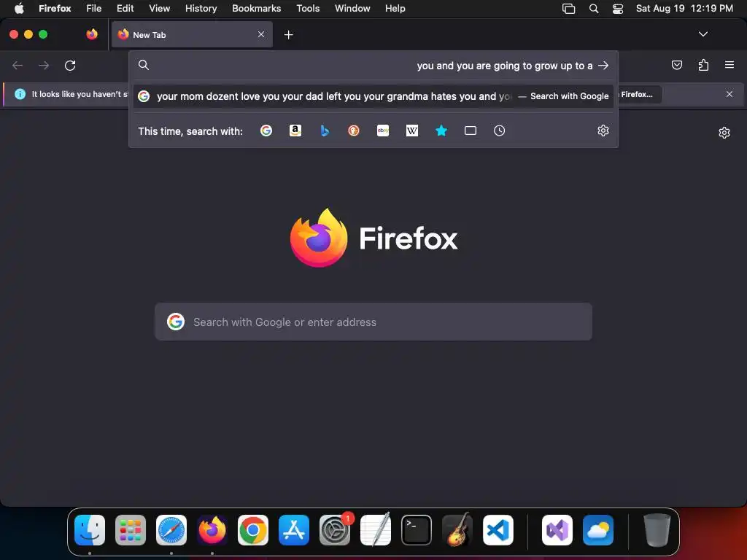Open the Bookmarks menu
Screen dimensions: 747x560
pos(256,9)
